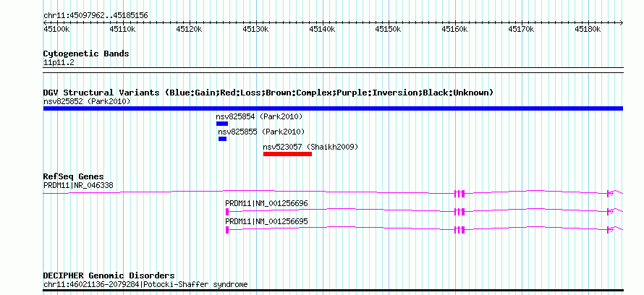This screenshot has height=295, width=644.
Task: Click the PRDM11|NM_001256695 transcript label
Action: tap(266, 221)
